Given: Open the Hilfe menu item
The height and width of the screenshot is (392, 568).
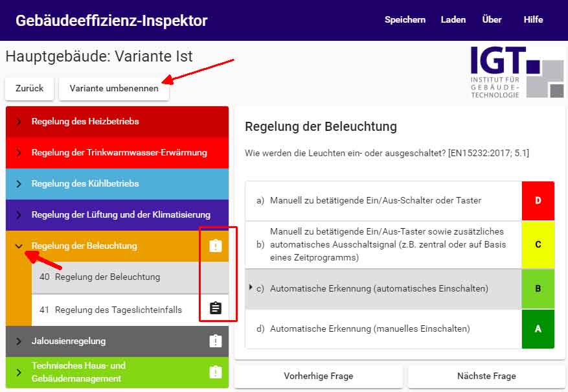Looking at the screenshot, I should pos(533,19).
